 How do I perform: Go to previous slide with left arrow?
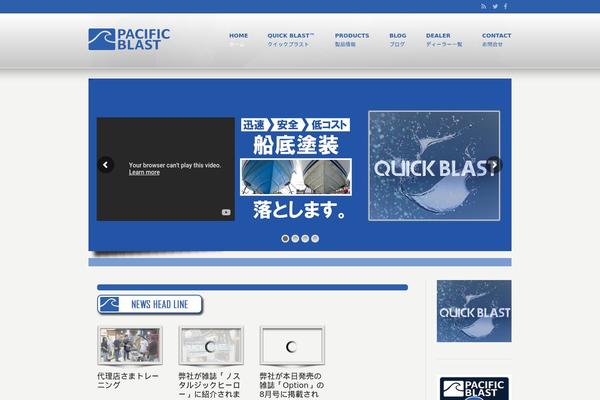tap(105, 165)
